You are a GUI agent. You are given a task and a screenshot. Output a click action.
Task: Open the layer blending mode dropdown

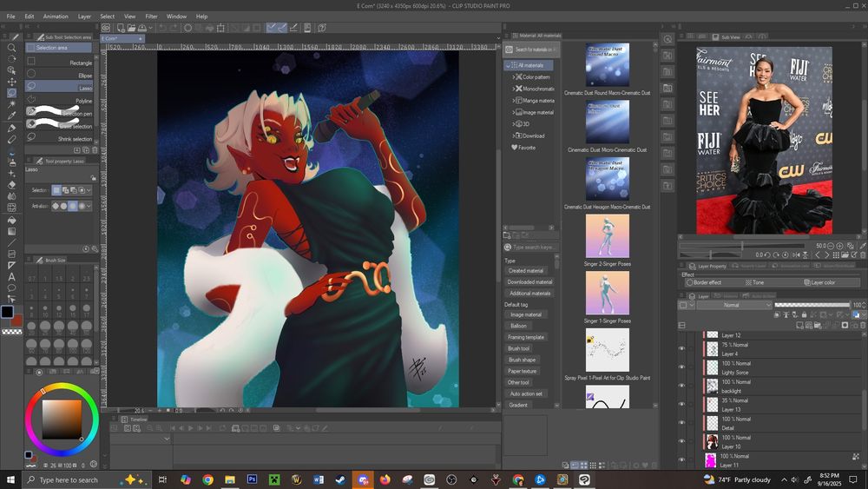click(x=734, y=306)
